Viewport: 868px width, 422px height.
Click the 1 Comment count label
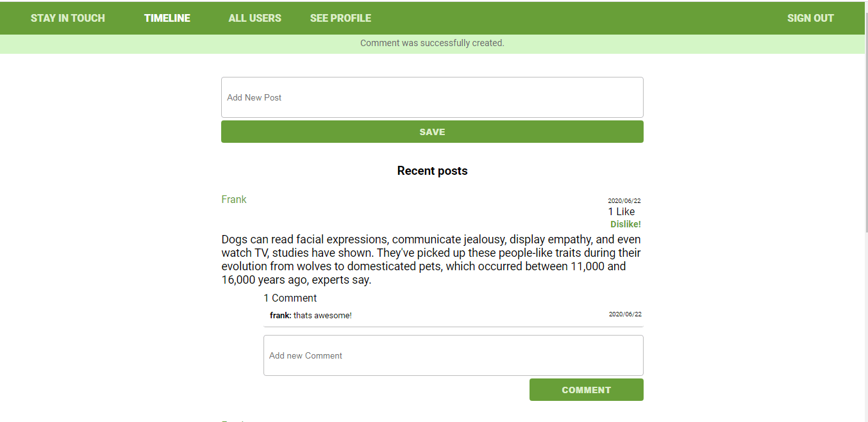point(290,298)
